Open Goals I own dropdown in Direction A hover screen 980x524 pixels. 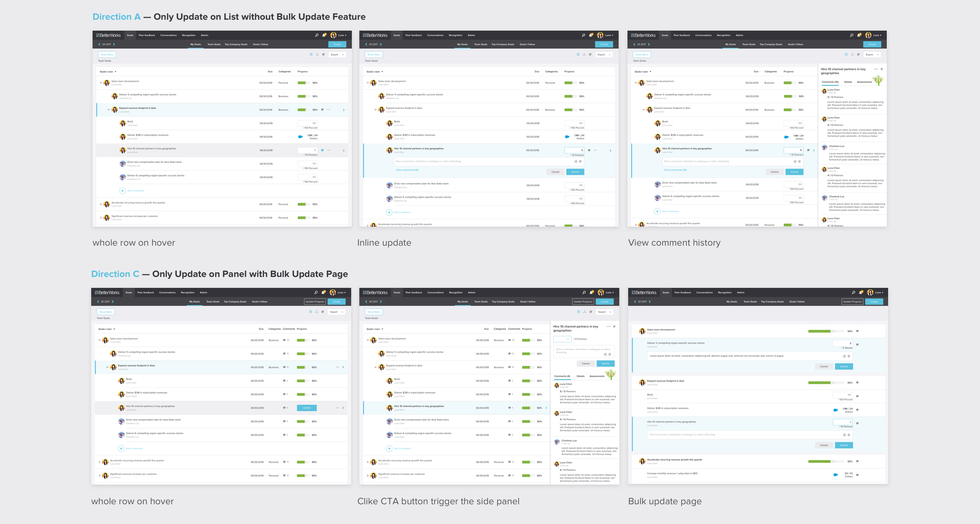click(x=108, y=71)
